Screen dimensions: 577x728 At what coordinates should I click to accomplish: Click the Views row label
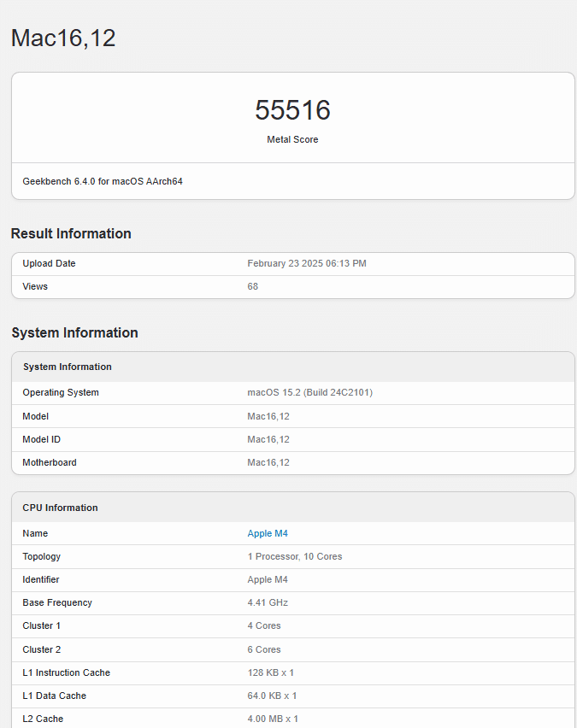coord(35,286)
